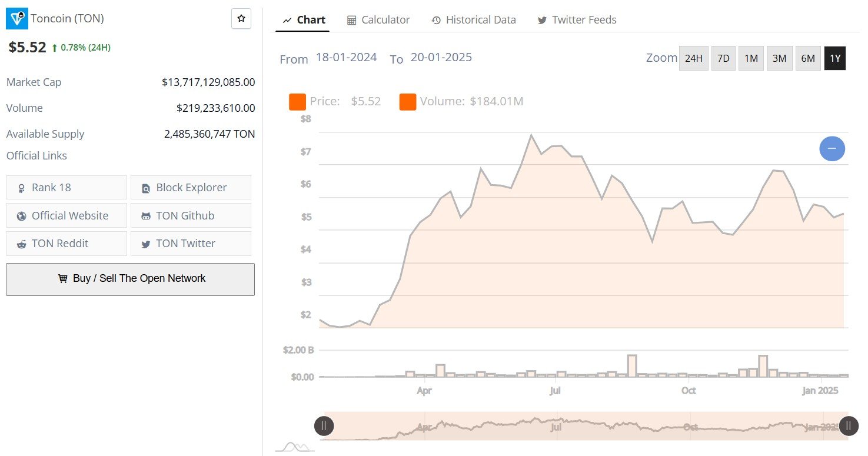The image size is (868, 456).
Task: Click the Rank 18 button
Action: pos(66,187)
